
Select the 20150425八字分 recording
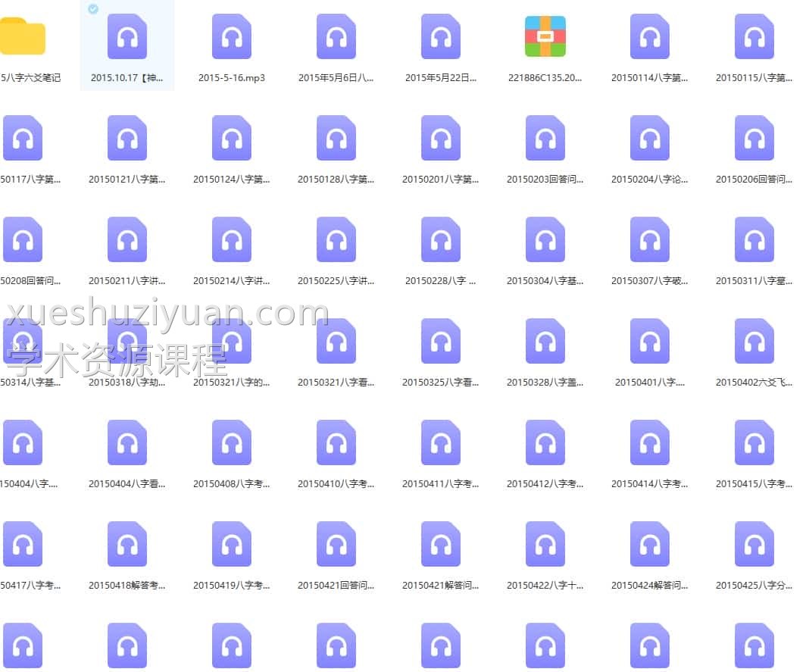754,543
